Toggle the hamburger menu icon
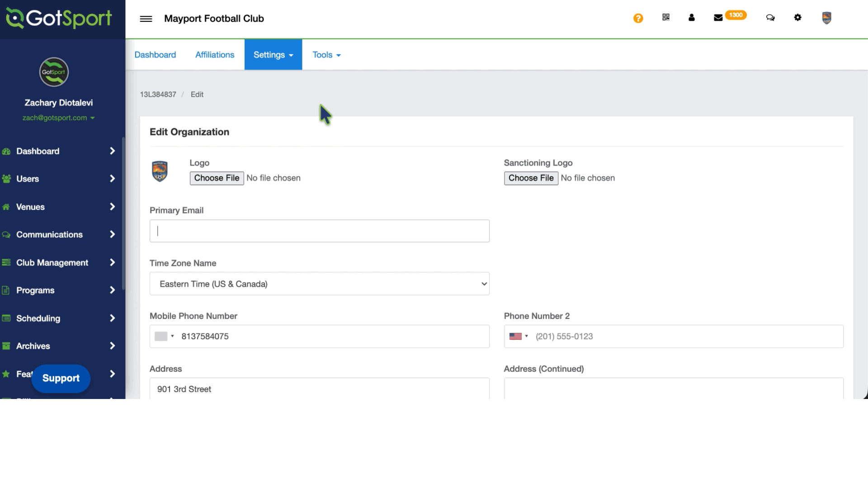Screen dimensions: 868x488 click(x=146, y=19)
